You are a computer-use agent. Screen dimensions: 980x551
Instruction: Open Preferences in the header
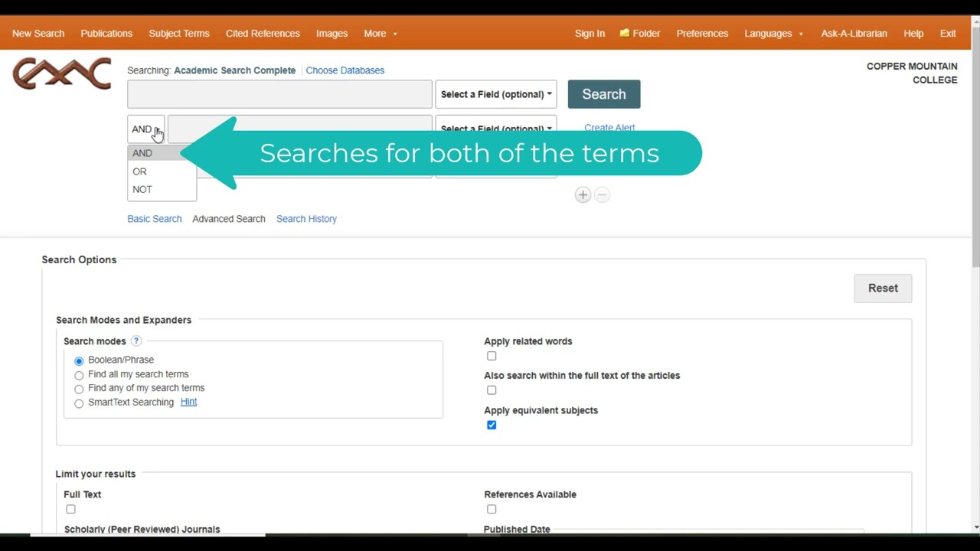[x=702, y=34]
